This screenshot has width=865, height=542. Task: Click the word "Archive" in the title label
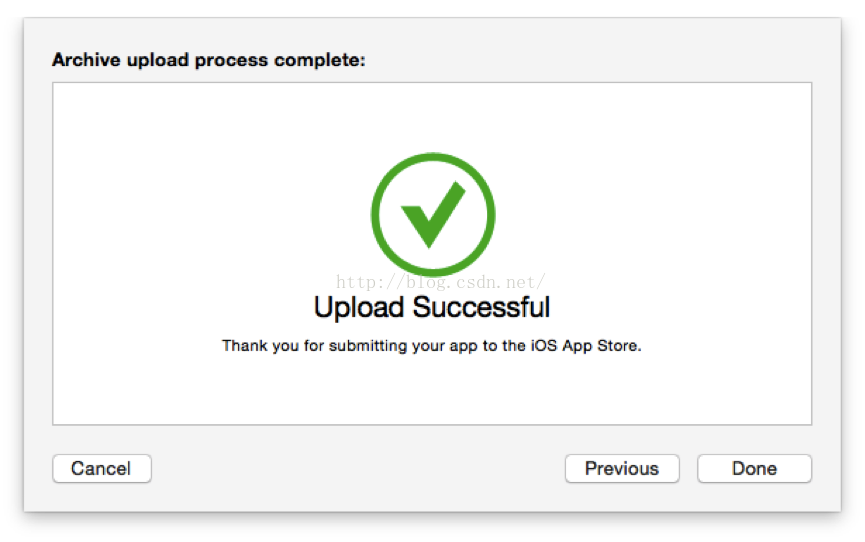tap(84, 61)
